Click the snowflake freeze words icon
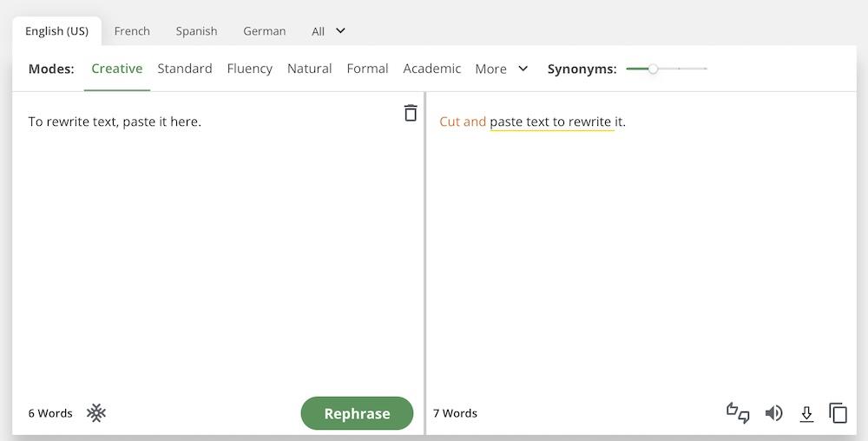Image resolution: width=868 pixels, height=441 pixels. click(x=96, y=413)
